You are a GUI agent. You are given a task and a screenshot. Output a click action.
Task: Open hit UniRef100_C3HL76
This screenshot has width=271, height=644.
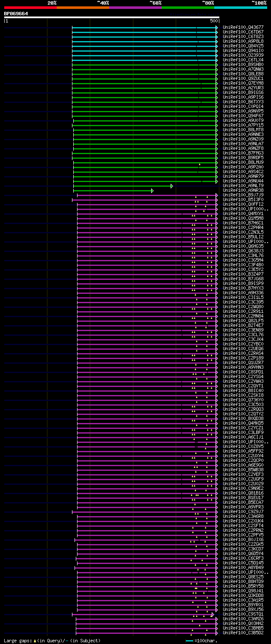[x=243, y=255]
